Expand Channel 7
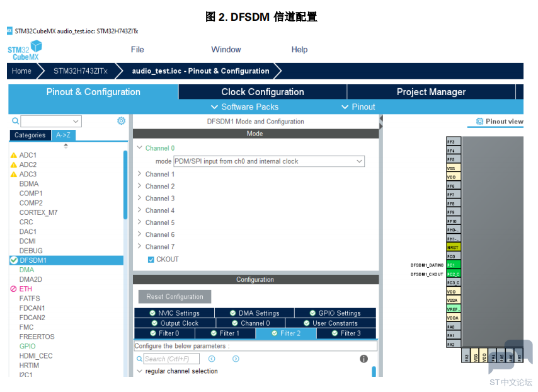Image resolution: width=538 pixels, height=392 pixels. click(139, 246)
